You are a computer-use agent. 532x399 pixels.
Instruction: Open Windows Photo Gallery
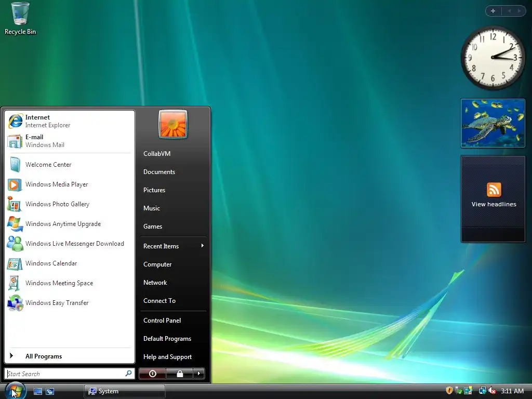tap(70, 204)
